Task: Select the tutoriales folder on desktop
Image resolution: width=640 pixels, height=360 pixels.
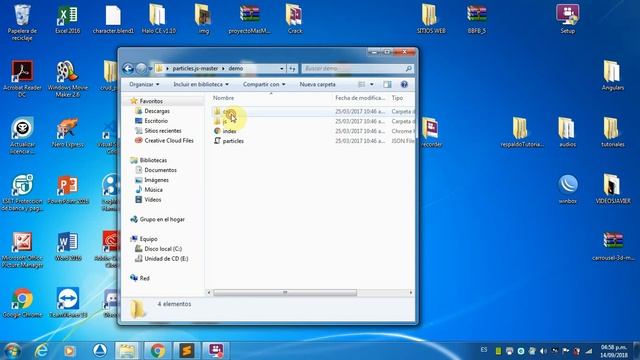Action: point(612,133)
